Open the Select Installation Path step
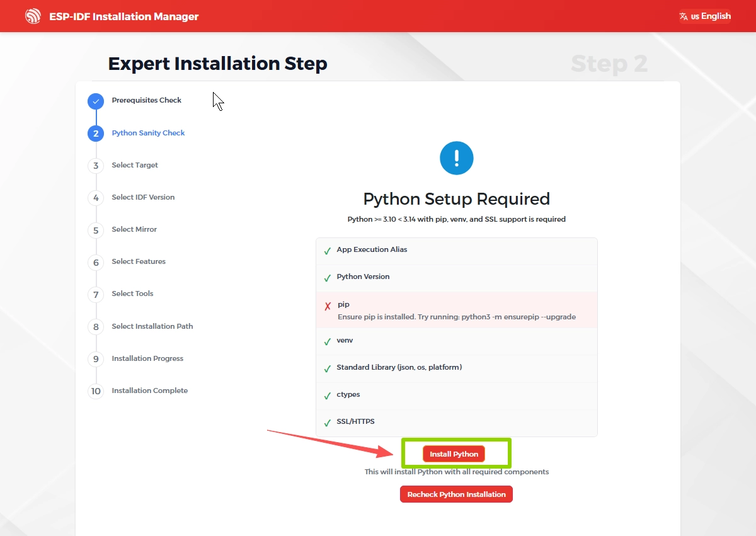756x536 pixels. click(x=152, y=326)
